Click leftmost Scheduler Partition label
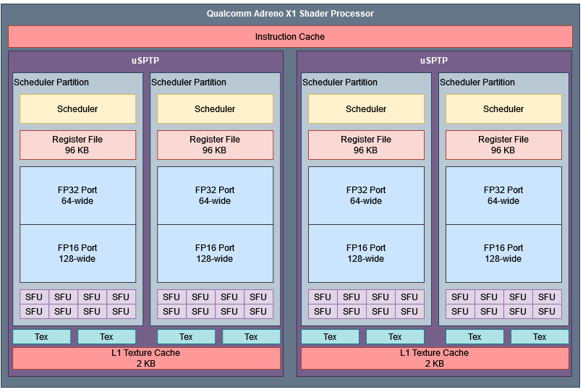Viewport: 583px width, 392px height. coord(51,82)
